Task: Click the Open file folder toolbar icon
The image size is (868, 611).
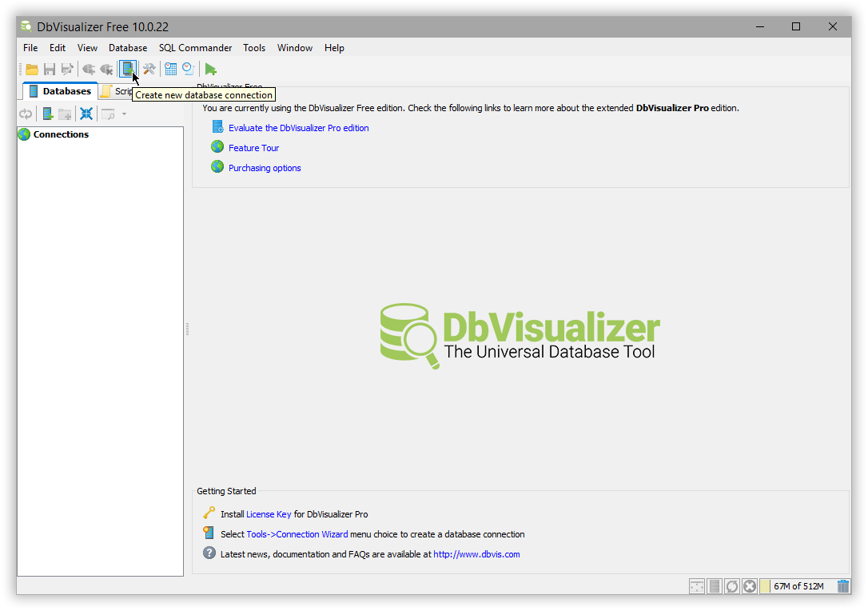Action: pos(32,70)
